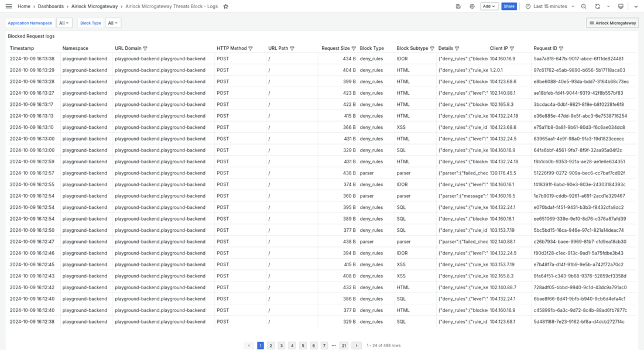
Task: Expand the Application Namespace dropdown
Action: (64, 23)
